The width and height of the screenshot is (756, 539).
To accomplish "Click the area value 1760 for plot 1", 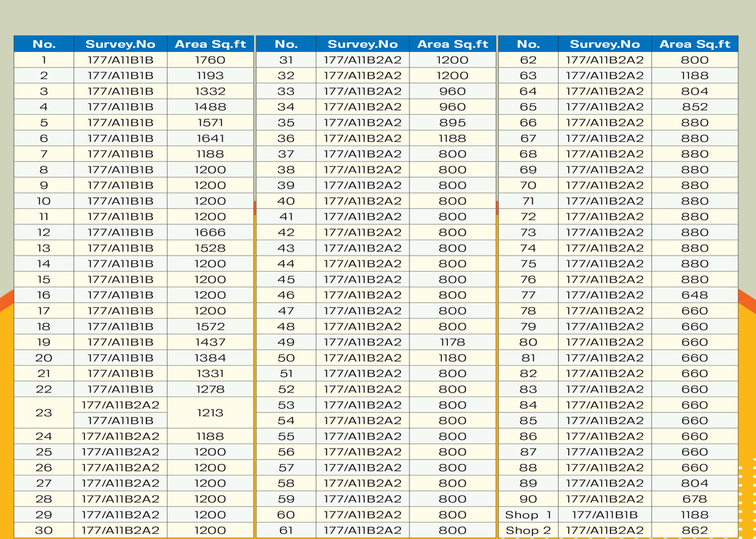I will (210, 61).
